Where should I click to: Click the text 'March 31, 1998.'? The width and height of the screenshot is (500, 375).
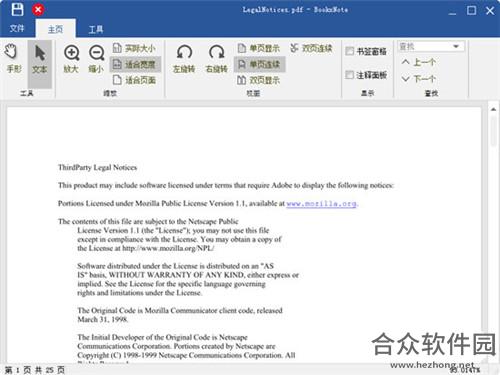tap(103, 319)
